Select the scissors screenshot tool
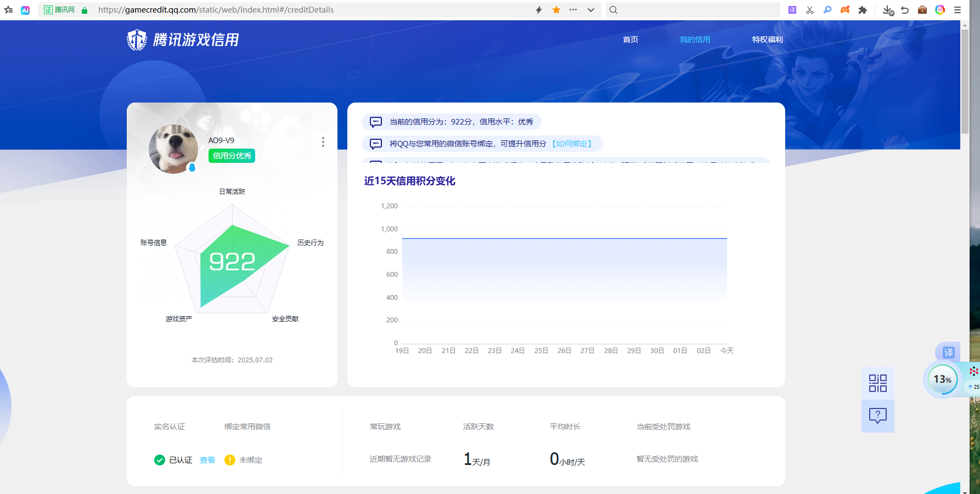The width and height of the screenshot is (980, 494). click(810, 10)
